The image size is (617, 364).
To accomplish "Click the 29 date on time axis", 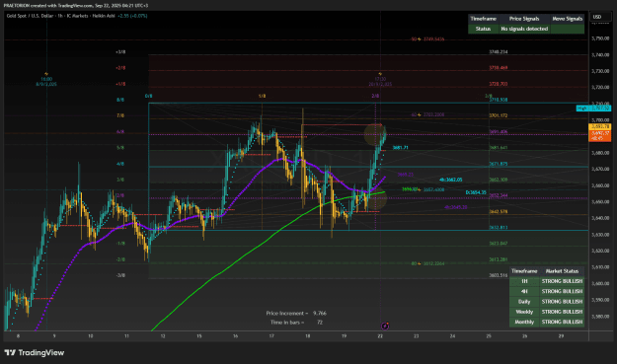I will click(561, 336).
